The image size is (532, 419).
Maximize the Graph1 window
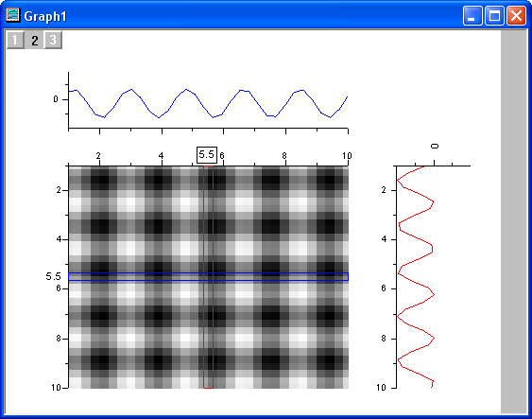[494, 16]
